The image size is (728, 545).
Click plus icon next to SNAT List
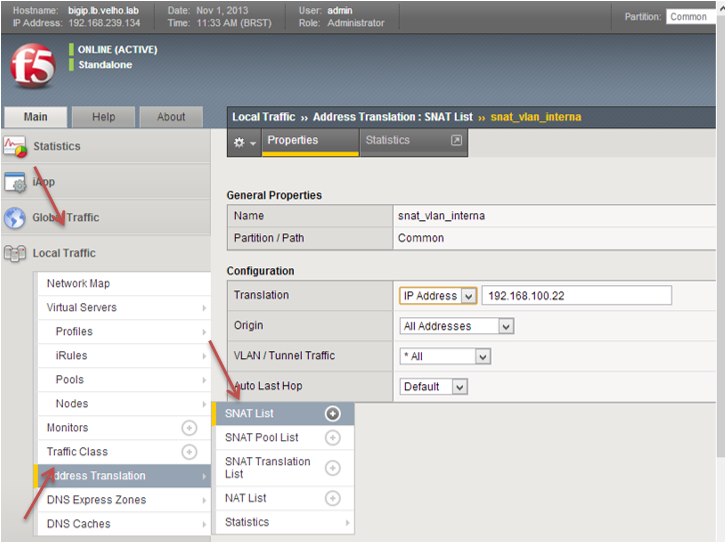[x=333, y=414]
